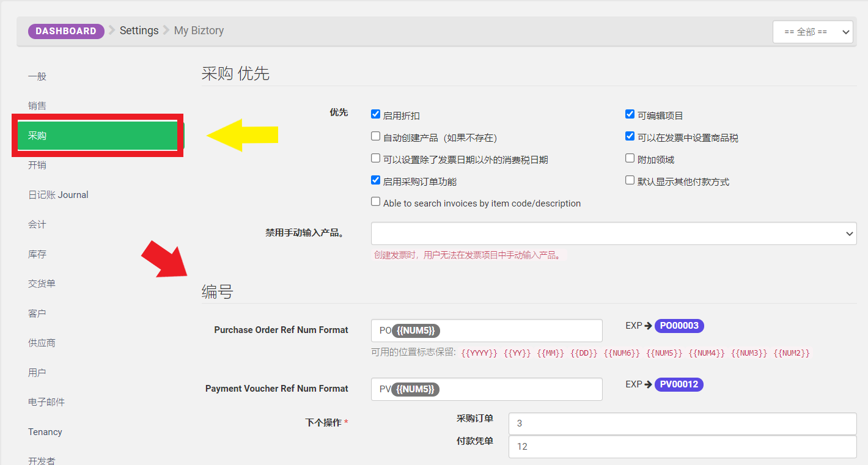Open 用户 settings section

point(37,373)
